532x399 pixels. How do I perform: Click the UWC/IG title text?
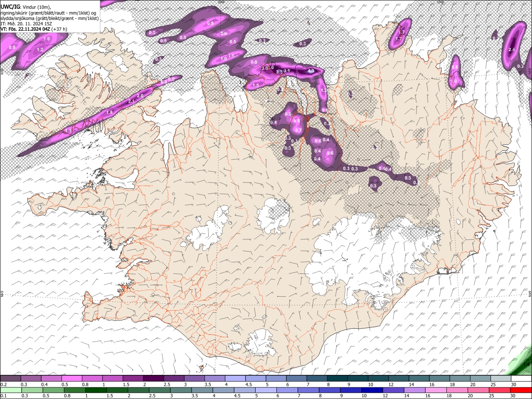(x=10, y=6)
